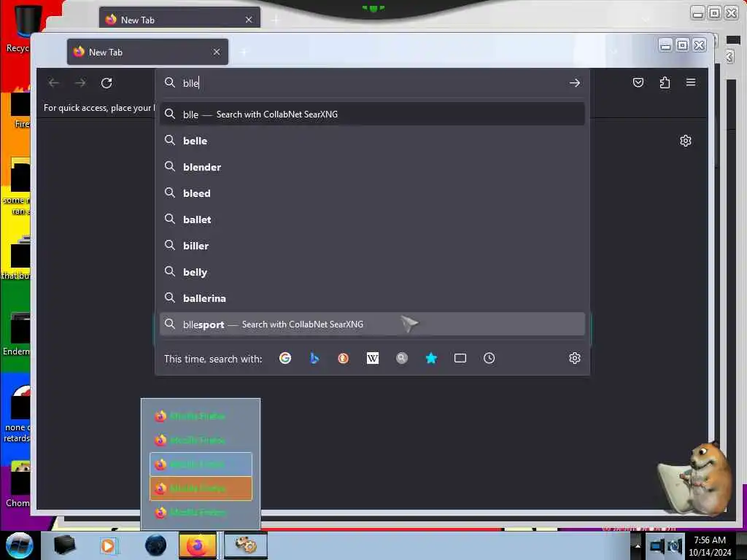
Task: Open the black box taskbar icon
Action: coord(65,545)
